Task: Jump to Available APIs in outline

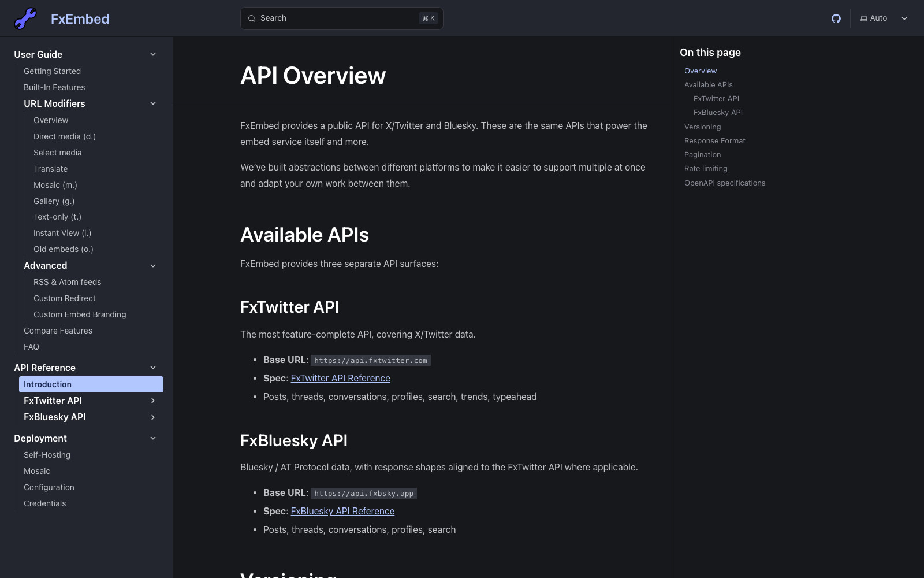Action: [x=709, y=84]
